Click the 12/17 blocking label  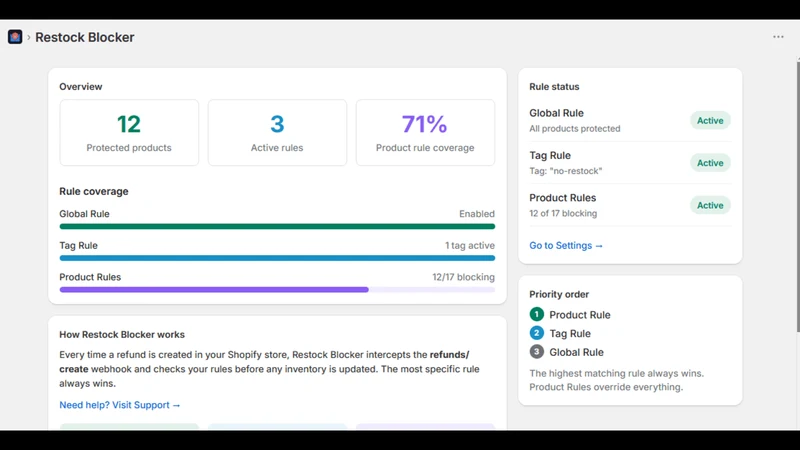coord(463,277)
